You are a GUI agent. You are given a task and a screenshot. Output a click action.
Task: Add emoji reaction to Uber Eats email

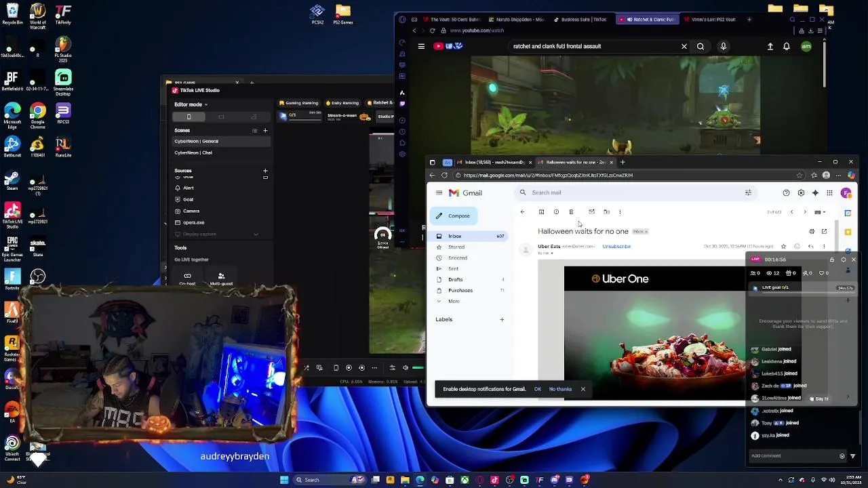click(x=797, y=247)
